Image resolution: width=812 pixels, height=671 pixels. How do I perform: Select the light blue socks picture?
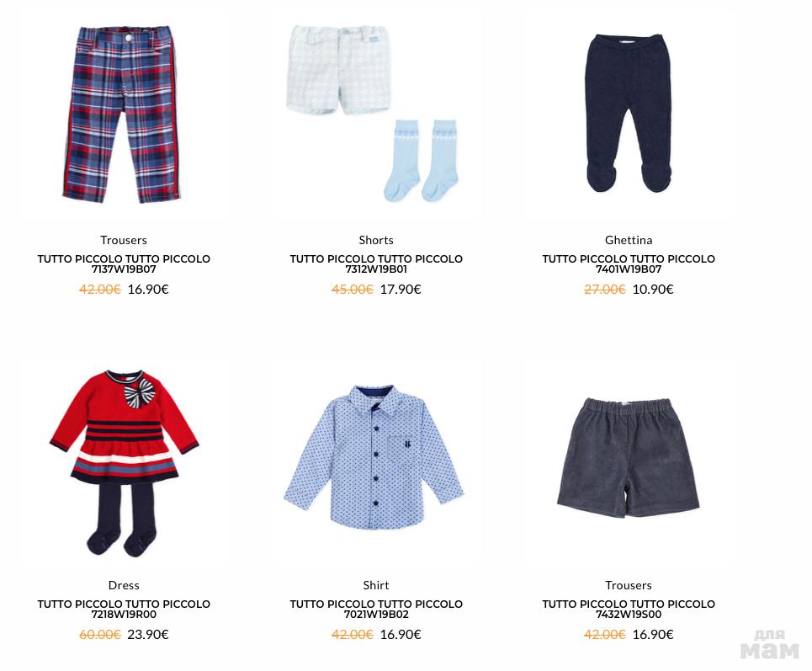(421, 161)
